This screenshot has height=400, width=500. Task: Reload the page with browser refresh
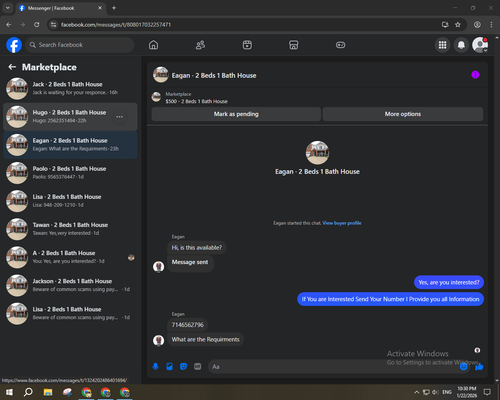(37, 25)
